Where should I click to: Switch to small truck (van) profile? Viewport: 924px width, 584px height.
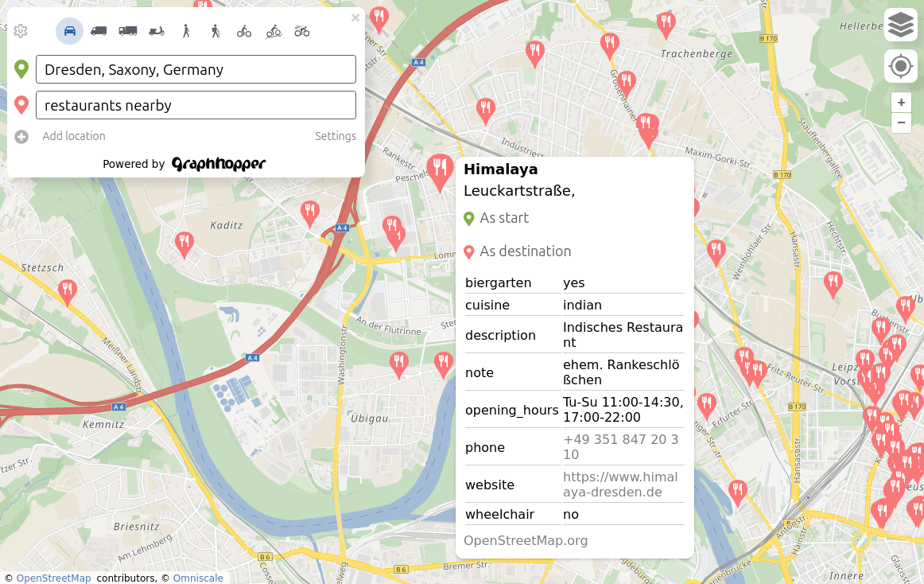(x=99, y=31)
